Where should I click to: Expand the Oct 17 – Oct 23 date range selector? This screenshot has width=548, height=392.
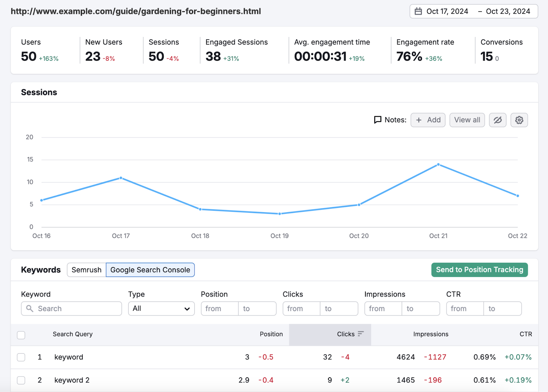tap(474, 11)
